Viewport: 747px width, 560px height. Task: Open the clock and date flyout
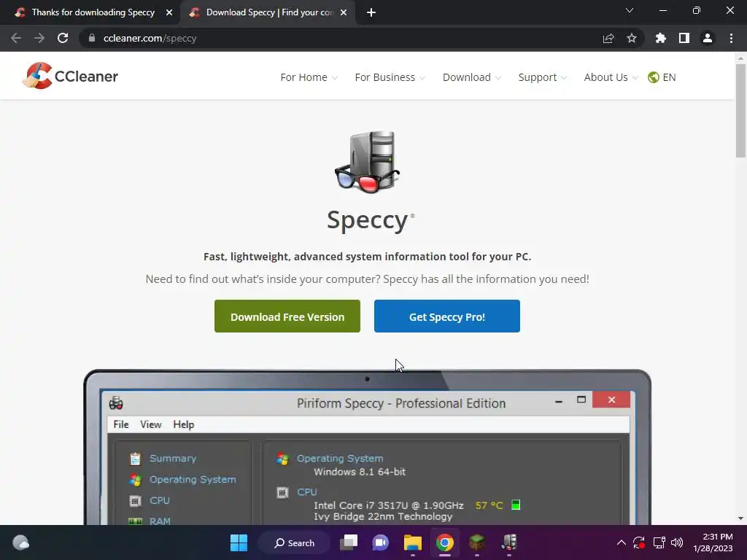712,542
